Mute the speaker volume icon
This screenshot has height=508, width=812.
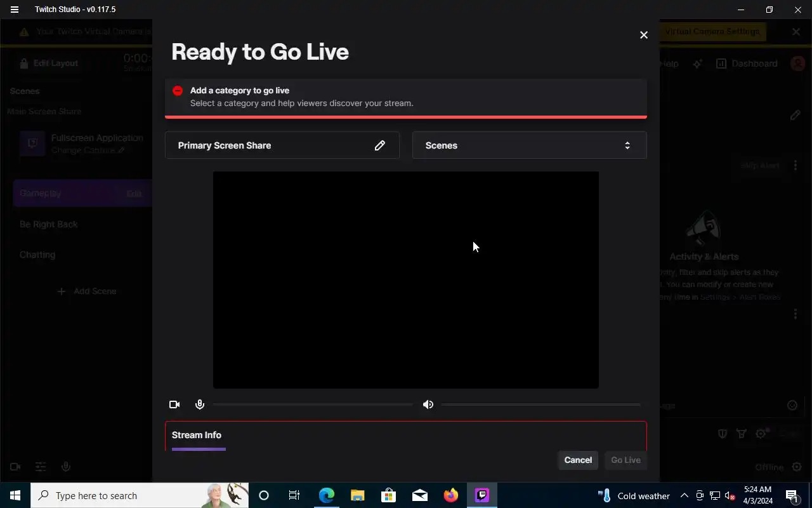coord(428,404)
